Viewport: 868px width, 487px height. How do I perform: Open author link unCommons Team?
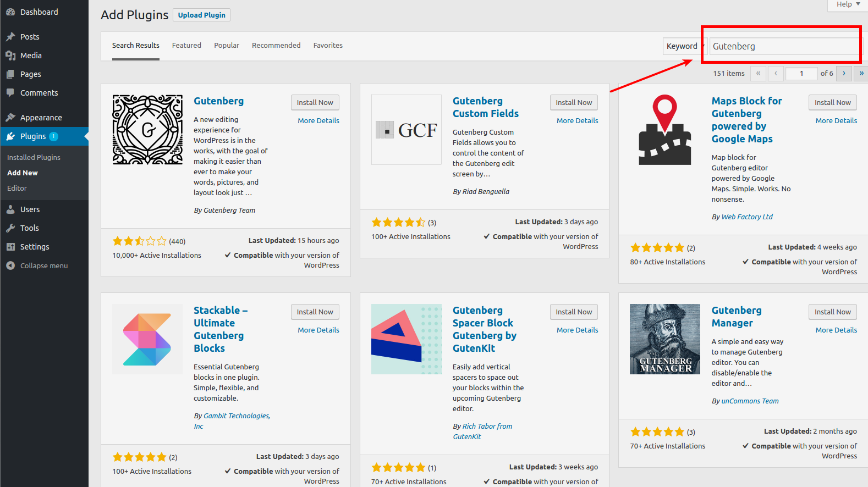click(x=750, y=401)
